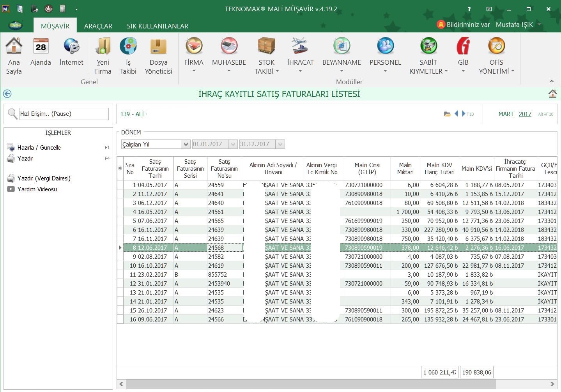Open the Çalışılan Yıl period dropdown

pyautogui.click(x=186, y=144)
